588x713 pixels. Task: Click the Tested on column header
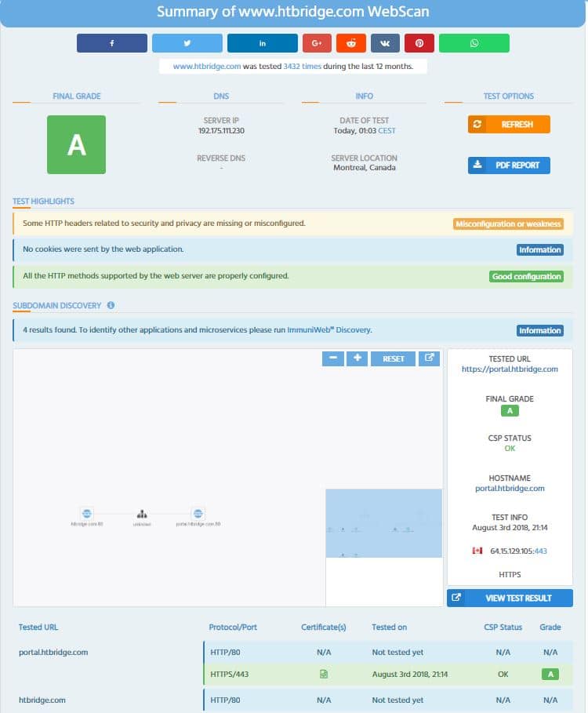pos(390,627)
